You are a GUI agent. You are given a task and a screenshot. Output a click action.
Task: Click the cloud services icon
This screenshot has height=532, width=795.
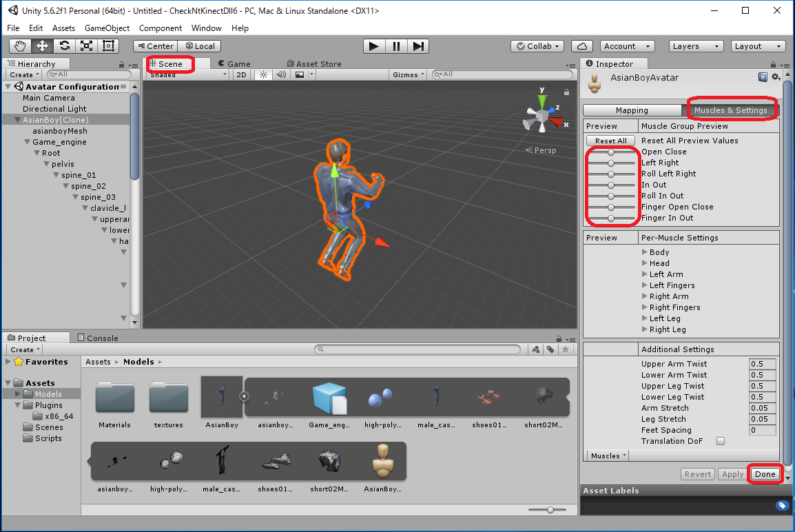tap(583, 46)
